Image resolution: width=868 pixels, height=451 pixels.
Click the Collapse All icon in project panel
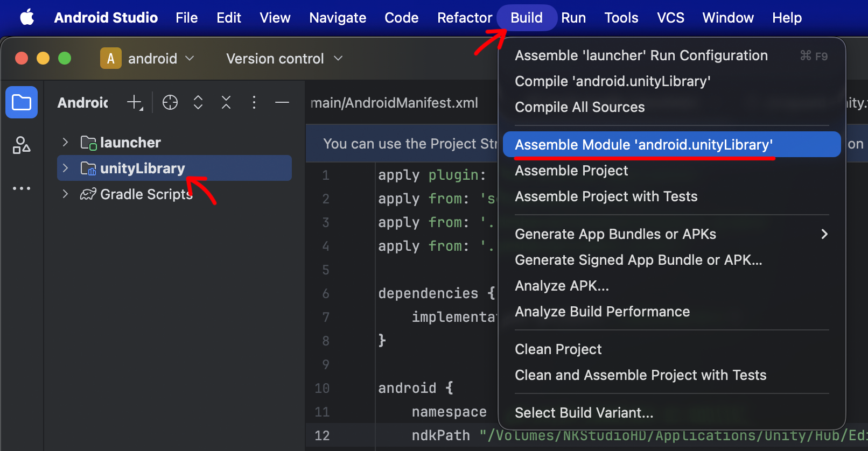226,102
